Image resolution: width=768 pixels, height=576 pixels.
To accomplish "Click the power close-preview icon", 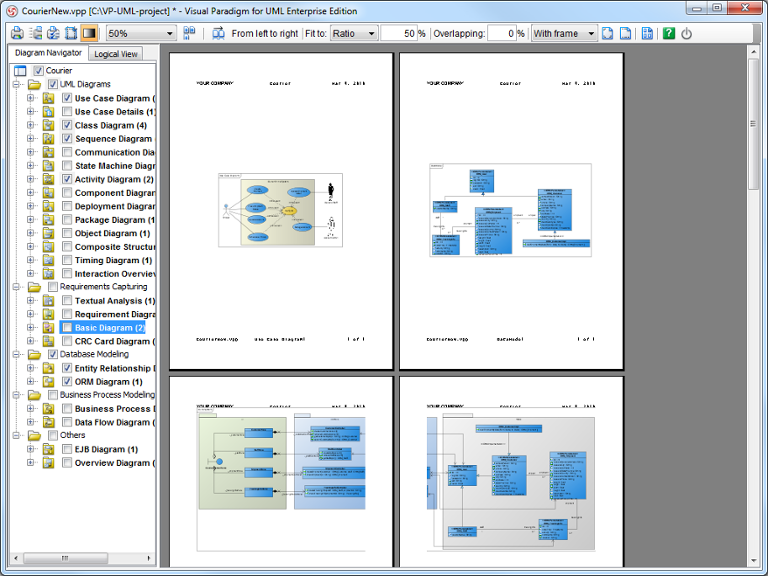I will point(686,33).
